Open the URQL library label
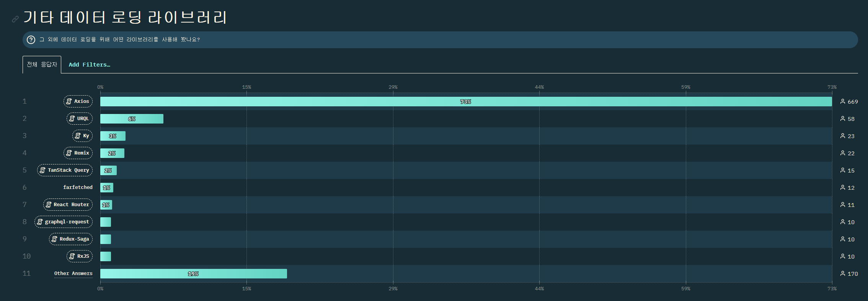This screenshot has height=301, width=868. click(x=80, y=119)
